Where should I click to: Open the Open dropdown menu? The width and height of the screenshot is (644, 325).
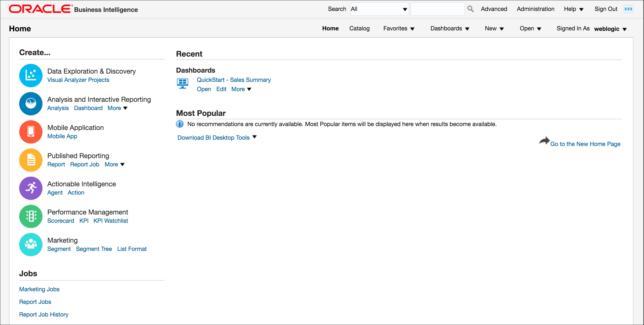tap(530, 28)
